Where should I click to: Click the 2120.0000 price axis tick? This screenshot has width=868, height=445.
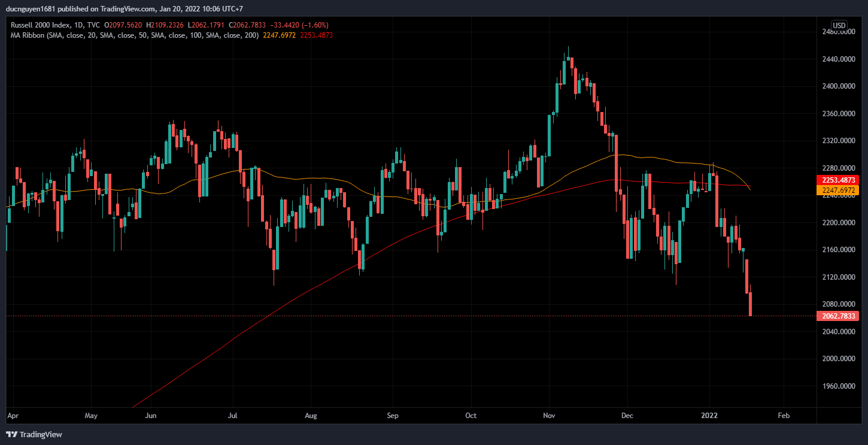[x=838, y=277]
